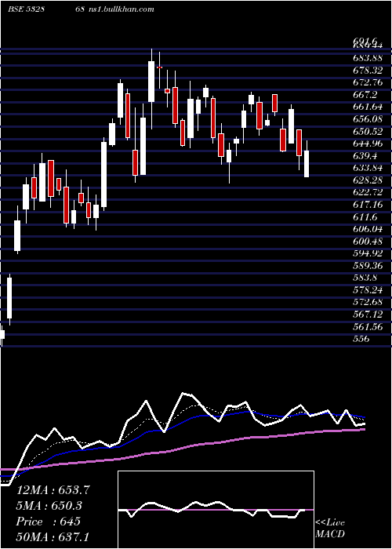392x549 pixels.
Task: Click the <<Live MACD label
Action: (330, 529)
